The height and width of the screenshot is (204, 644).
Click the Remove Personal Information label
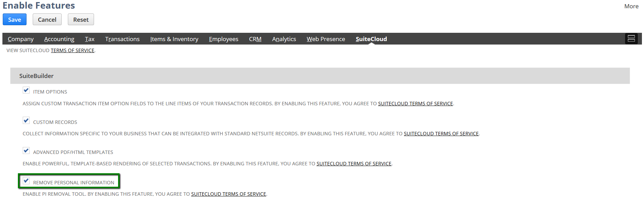(x=74, y=183)
